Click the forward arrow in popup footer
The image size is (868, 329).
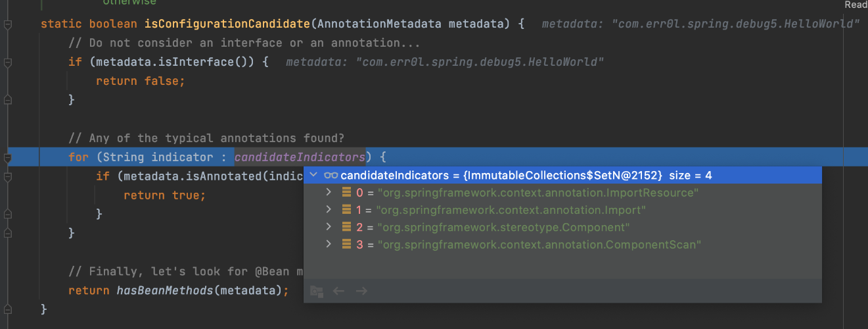[x=361, y=291]
